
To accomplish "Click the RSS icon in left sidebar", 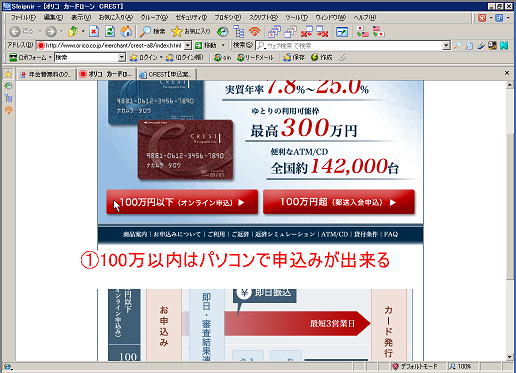I will 8,110.
